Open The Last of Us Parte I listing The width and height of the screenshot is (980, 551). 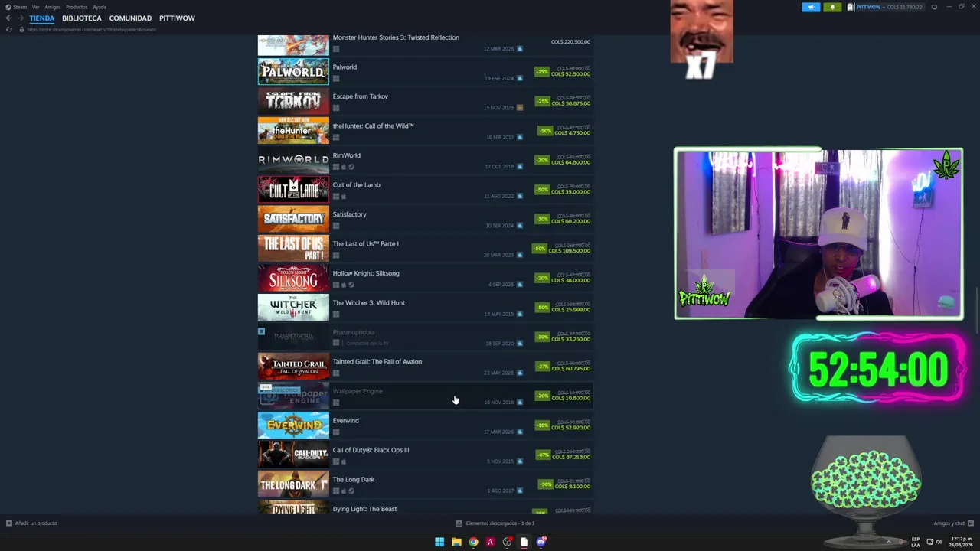(426, 249)
